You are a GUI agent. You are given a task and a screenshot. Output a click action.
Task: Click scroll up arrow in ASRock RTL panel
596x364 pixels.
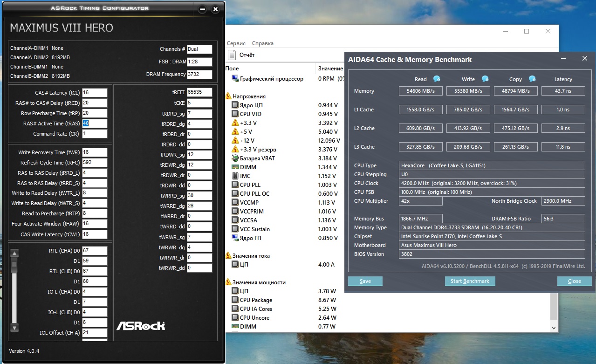tap(14, 254)
